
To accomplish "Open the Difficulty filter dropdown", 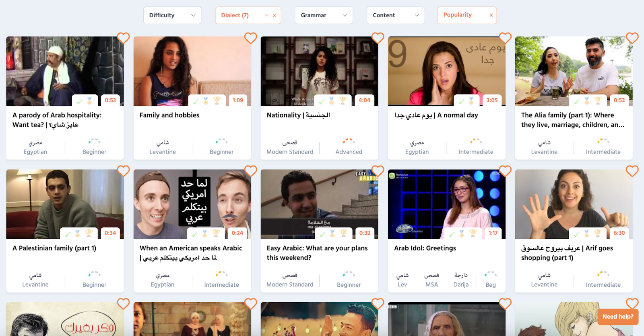I will click(172, 15).
